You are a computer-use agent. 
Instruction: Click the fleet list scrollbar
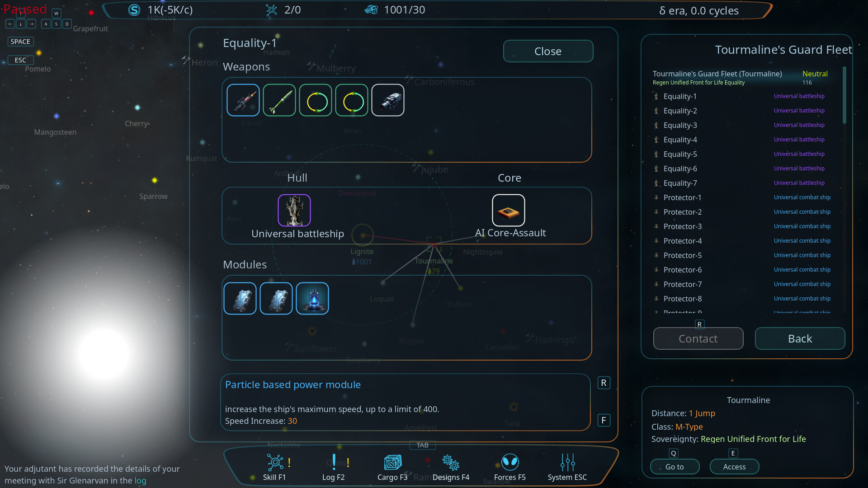click(844, 95)
